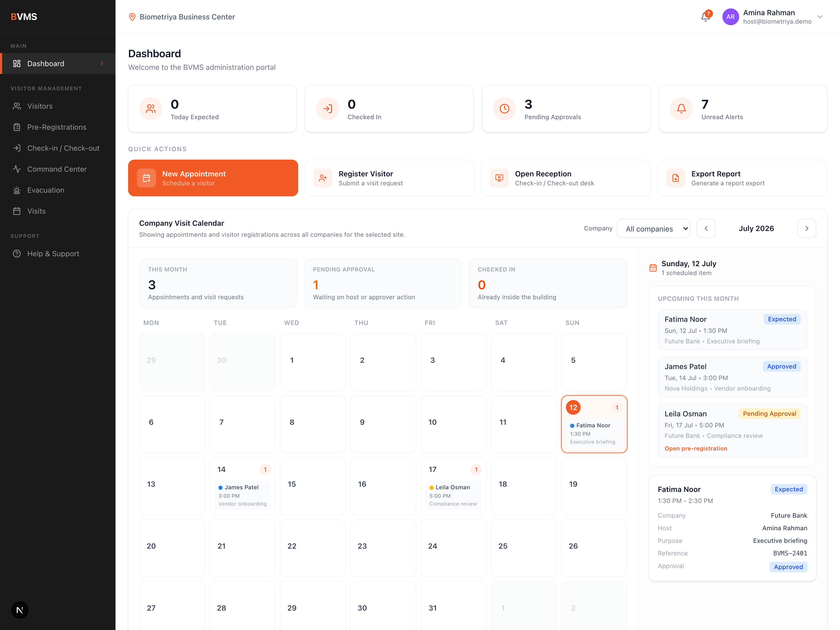Click the round N badge in sidebar
The width and height of the screenshot is (840, 630).
20,610
